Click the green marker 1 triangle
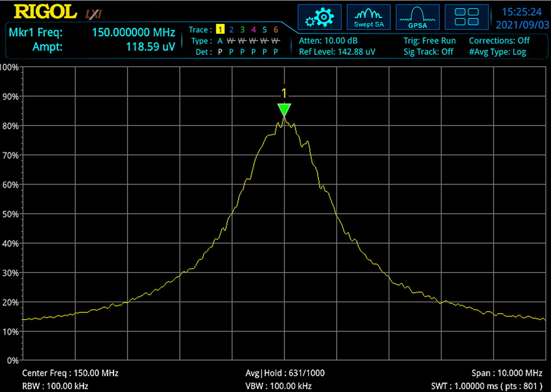Screen dimensions: 551x392 coord(284,110)
